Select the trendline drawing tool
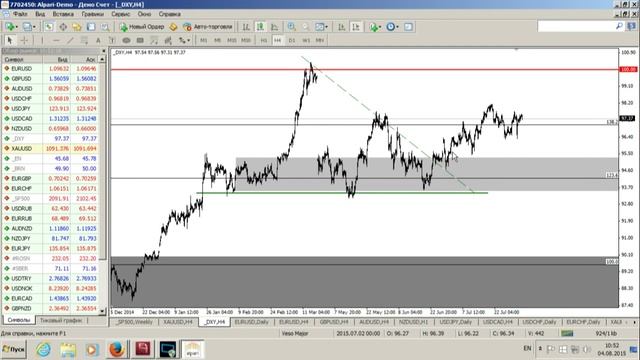Screen dimensions: 640x360 [x=70, y=40]
